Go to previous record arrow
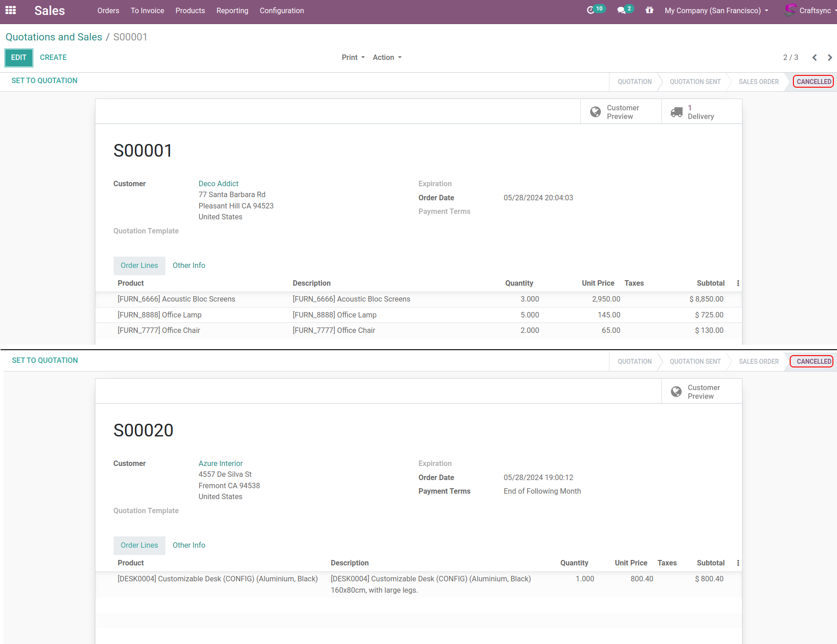Image resolution: width=837 pixels, height=644 pixels. (x=814, y=58)
